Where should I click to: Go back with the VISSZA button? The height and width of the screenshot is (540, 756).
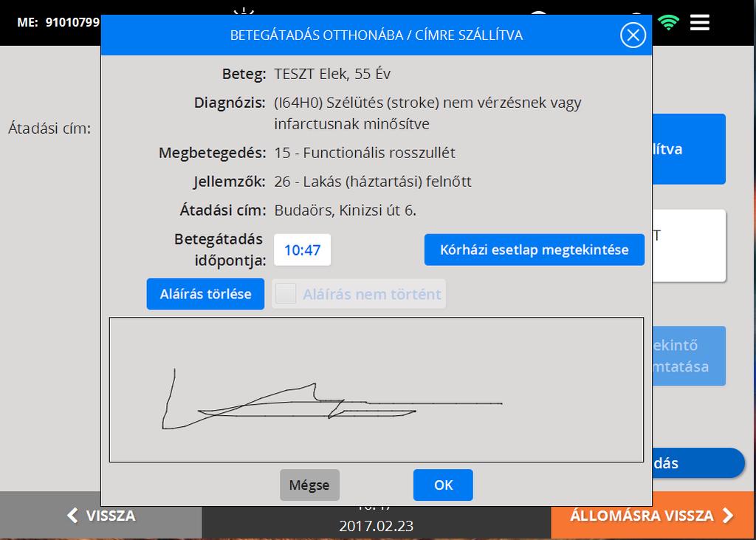tap(100, 516)
